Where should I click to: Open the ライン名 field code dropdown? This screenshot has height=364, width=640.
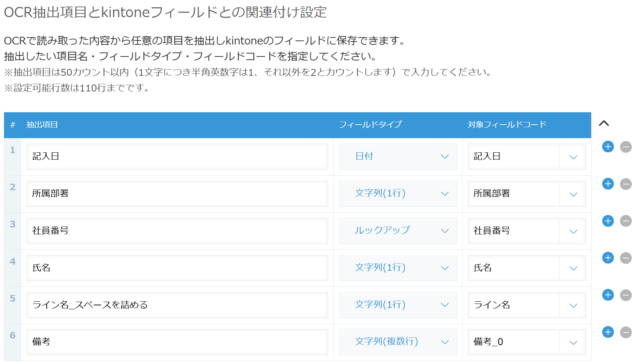pos(527,305)
